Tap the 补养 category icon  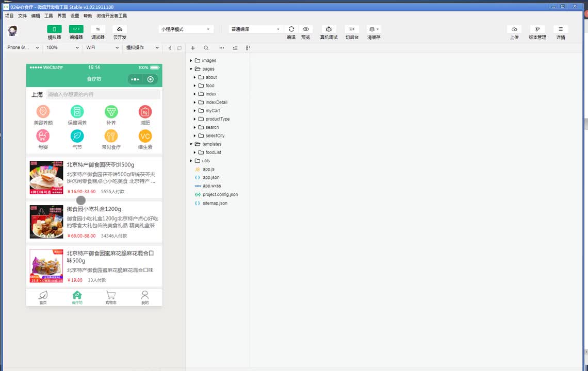click(x=111, y=112)
